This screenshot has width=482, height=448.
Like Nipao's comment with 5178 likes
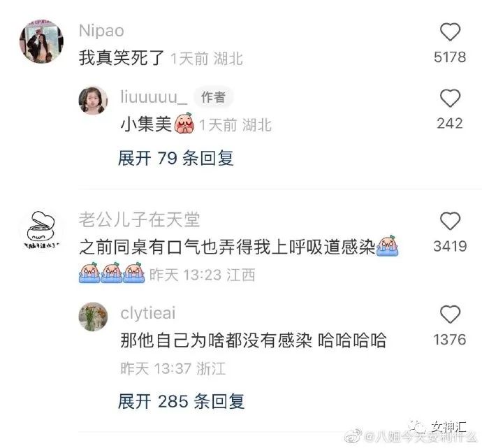tap(450, 31)
